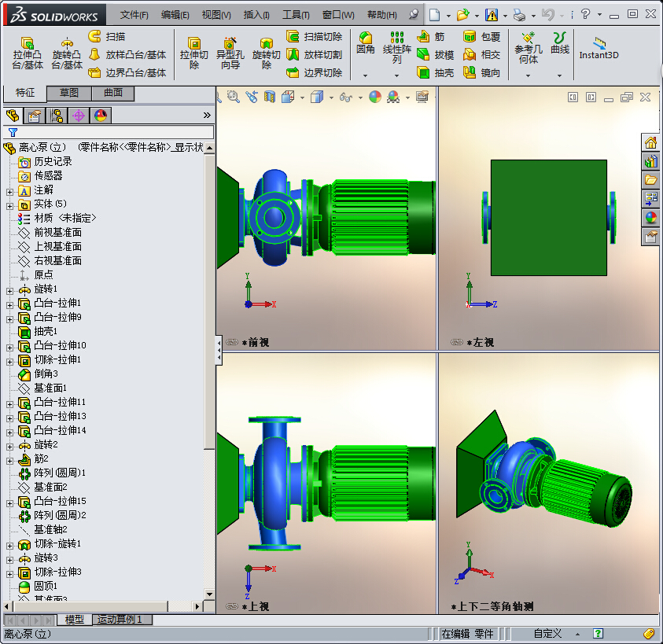Click 放样凸台/基体 loft tool
663x644 pixels.
127,54
